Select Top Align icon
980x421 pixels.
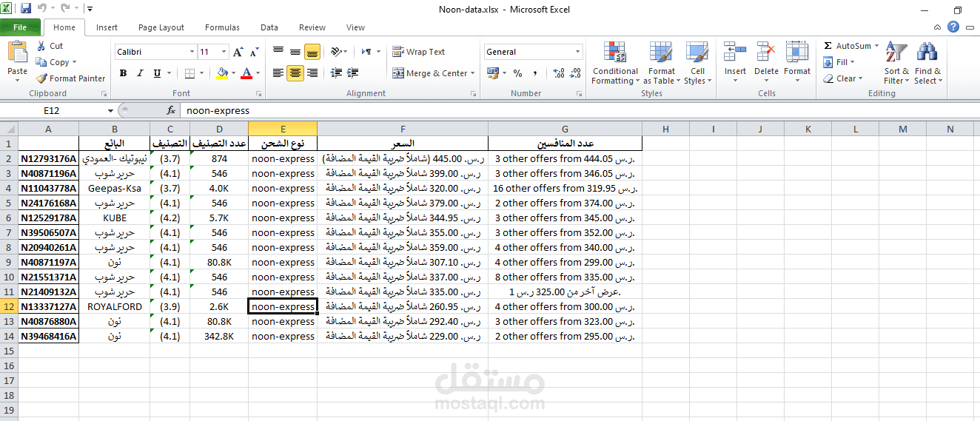(278, 52)
